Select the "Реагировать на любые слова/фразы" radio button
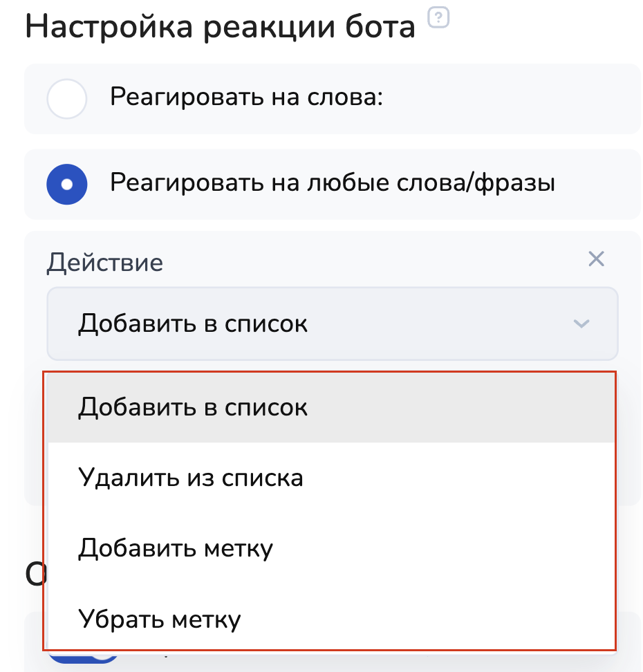The height and width of the screenshot is (672, 643). (x=66, y=185)
